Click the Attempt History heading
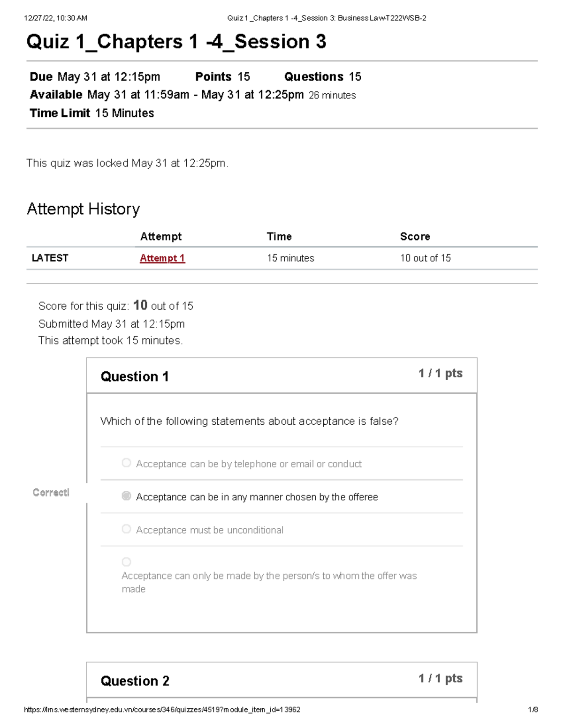The image size is (563, 728). click(84, 209)
